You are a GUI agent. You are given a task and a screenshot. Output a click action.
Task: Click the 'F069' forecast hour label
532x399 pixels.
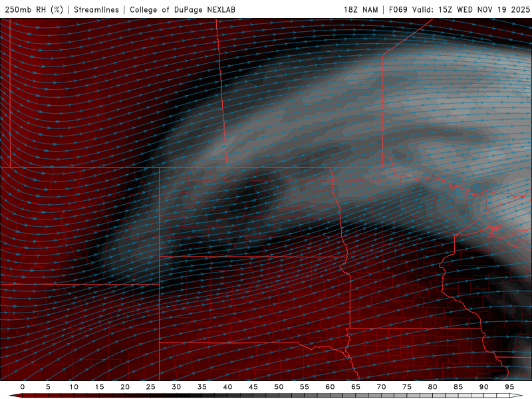click(398, 9)
